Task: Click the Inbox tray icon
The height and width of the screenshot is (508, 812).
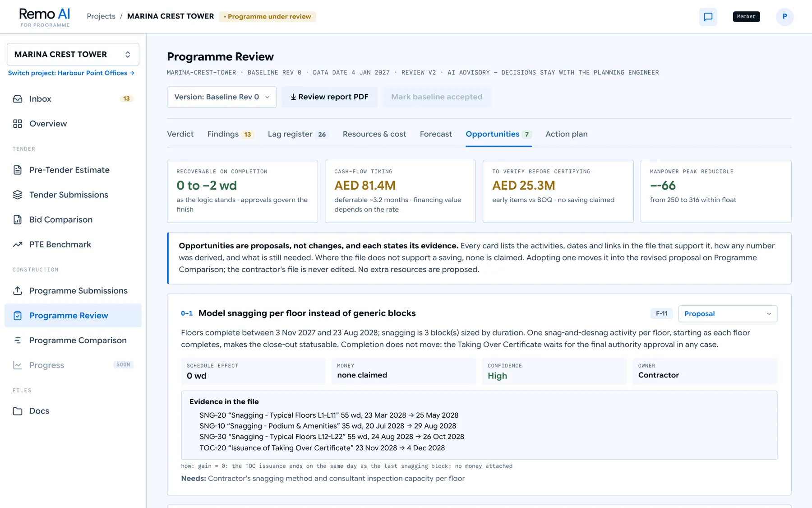Action: pos(18,99)
